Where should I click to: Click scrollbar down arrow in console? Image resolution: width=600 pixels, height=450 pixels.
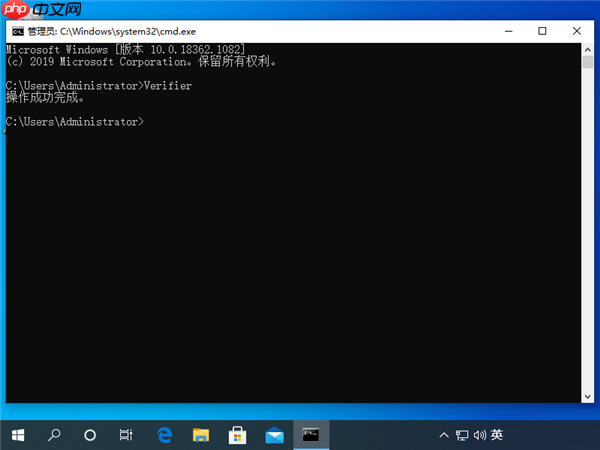(x=588, y=397)
